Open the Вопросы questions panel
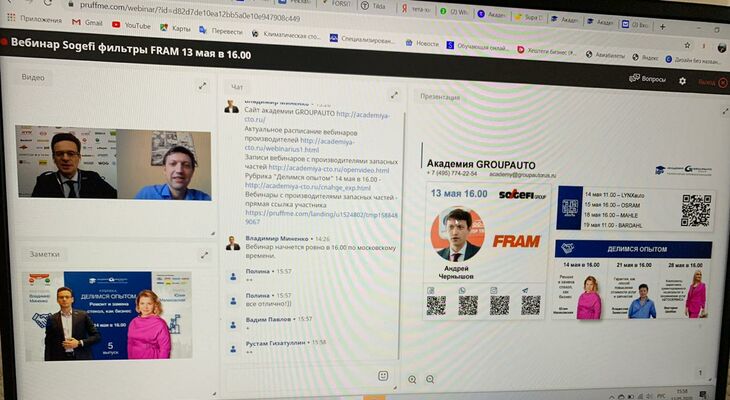The width and height of the screenshot is (730, 400). tap(647, 79)
